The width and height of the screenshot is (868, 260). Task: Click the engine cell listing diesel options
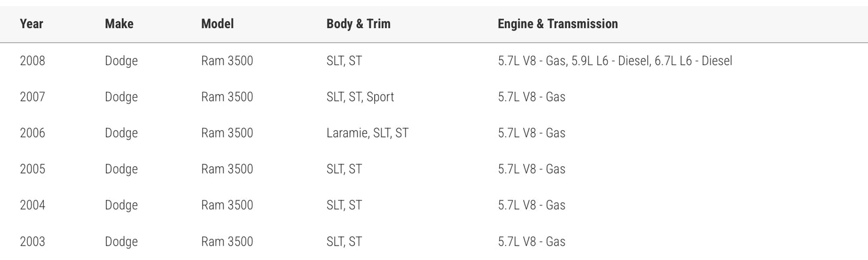point(615,61)
